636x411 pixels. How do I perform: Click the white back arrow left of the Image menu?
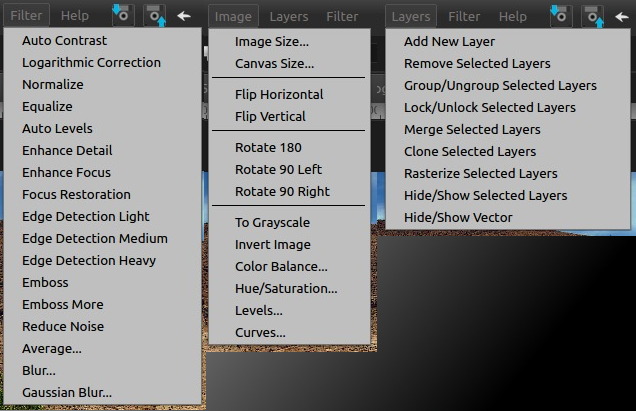tap(184, 16)
